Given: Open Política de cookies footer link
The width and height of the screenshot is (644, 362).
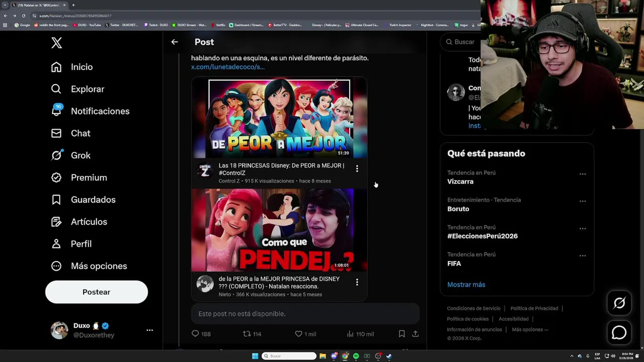Looking at the screenshot, I should [x=468, y=319].
